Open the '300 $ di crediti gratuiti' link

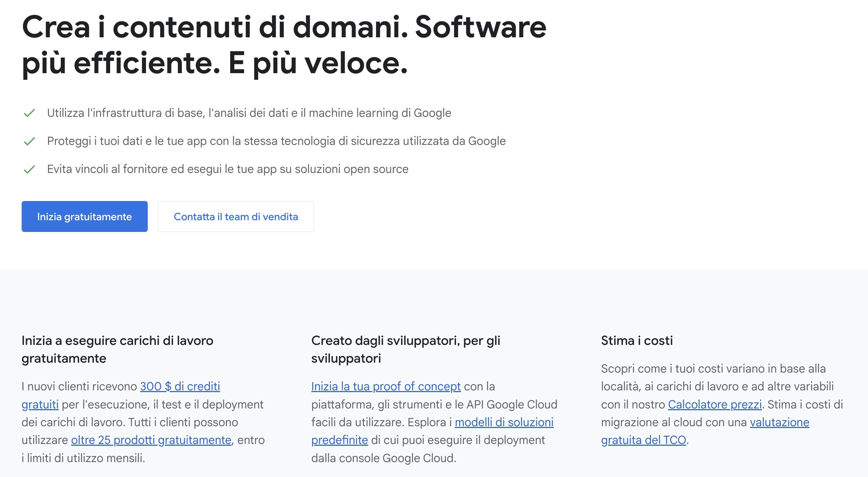coord(180,387)
